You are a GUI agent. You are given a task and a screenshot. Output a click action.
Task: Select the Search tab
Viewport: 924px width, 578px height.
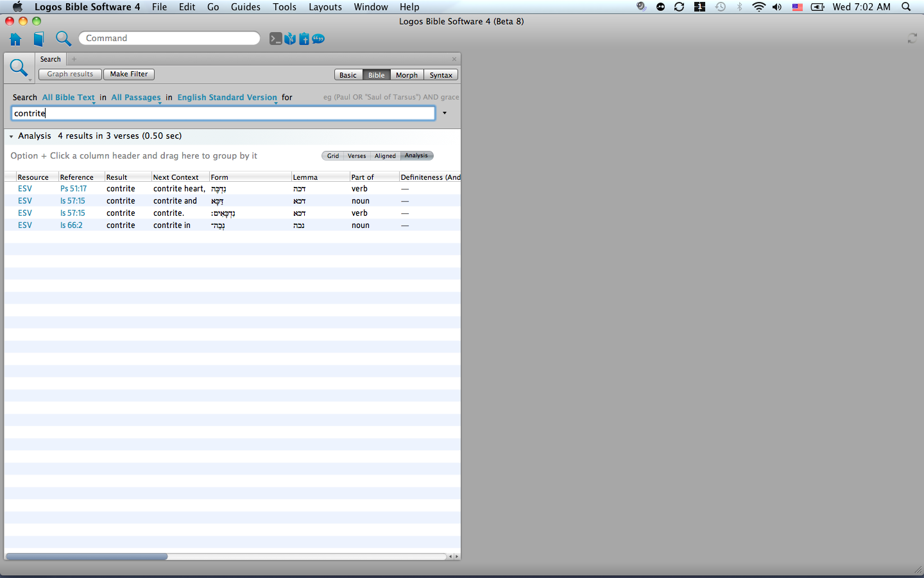point(50,59)
